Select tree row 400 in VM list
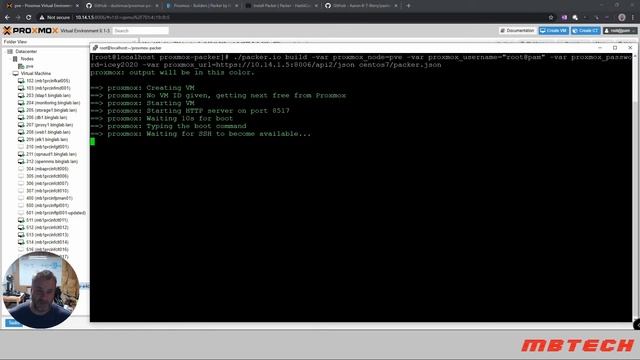 point(45,198)
